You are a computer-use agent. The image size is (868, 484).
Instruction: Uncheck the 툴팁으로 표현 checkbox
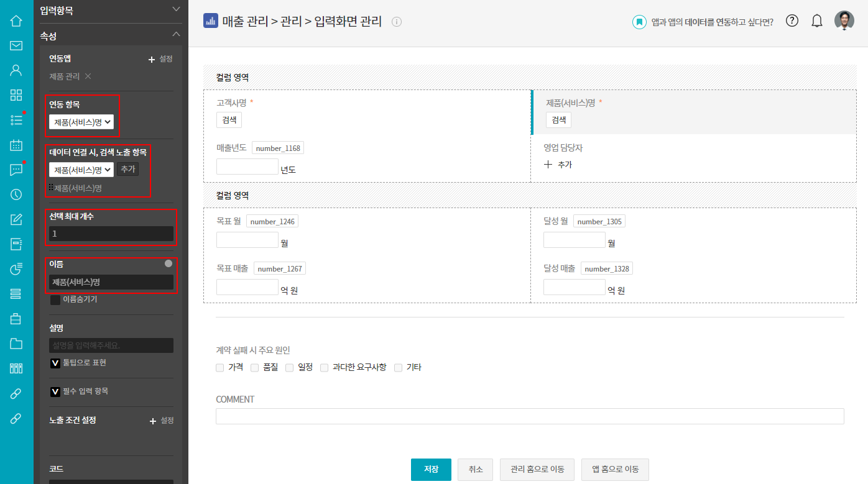click(x=55, y=363)
